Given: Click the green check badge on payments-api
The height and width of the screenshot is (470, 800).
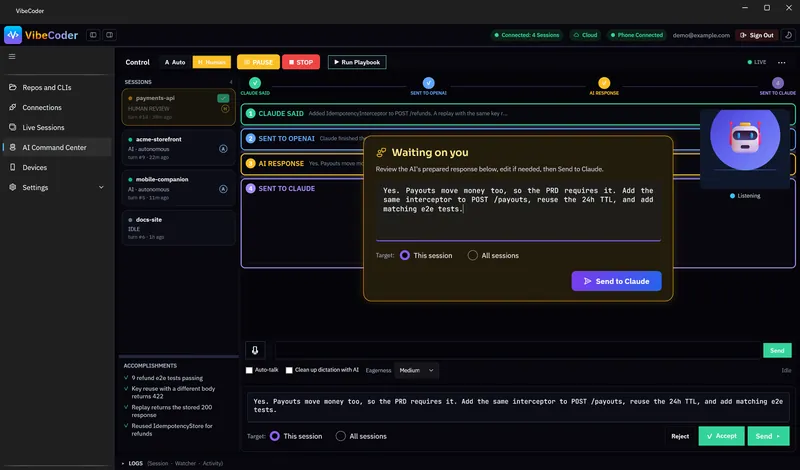Looking at the screenshot, I should click(x=223, y=98).
